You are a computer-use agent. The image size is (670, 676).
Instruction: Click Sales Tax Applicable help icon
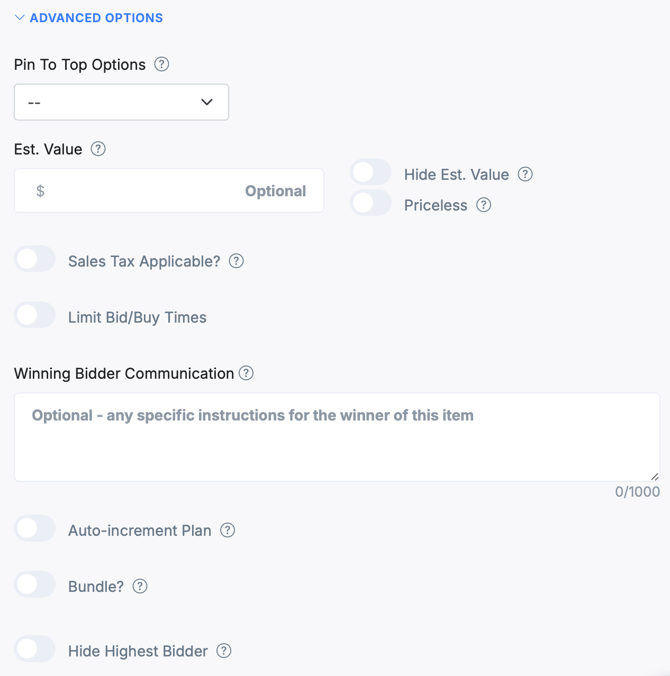pyautogui.click(x=236, y=261)
